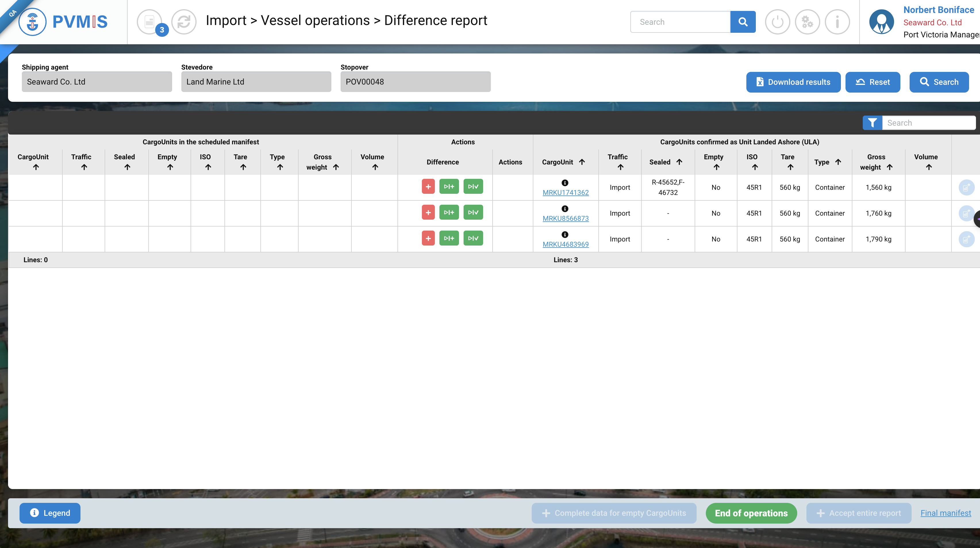Sort manifest table by Traffic column
Viewport: 980px width, 548px height.
click(84, 167)
